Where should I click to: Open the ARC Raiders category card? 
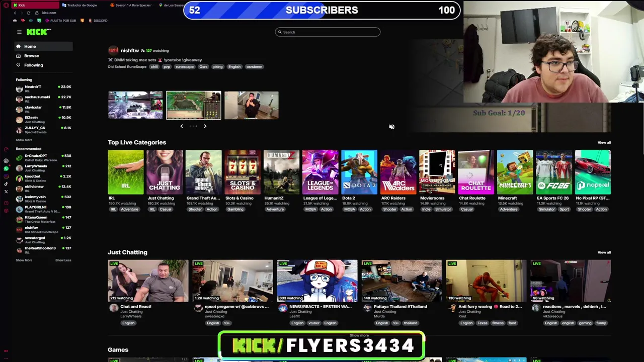[398, 172]
